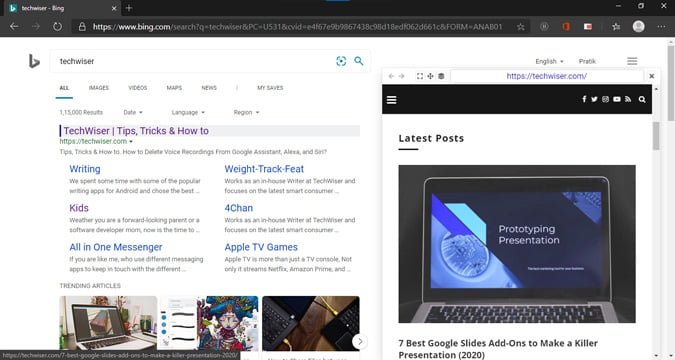Screen dimensions: 675x360
Task: Click main page vertical scrollbar thumb
Action: [671, 83]
